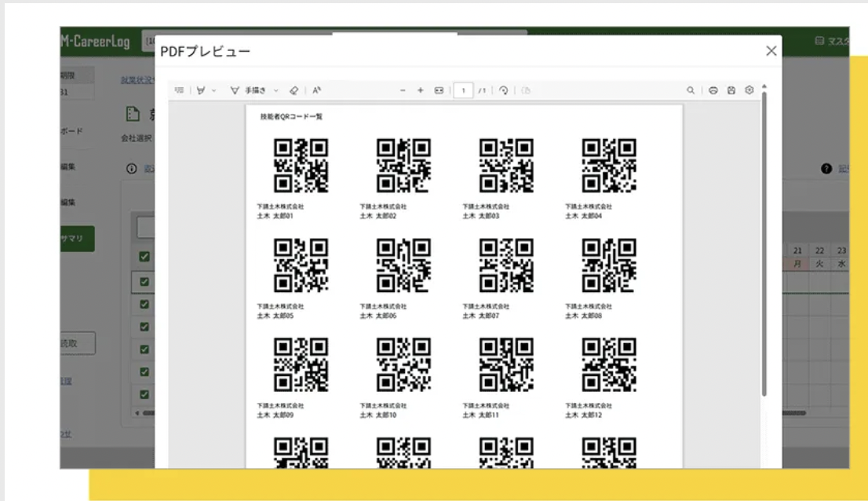Click QR code for 土木 太郎09

coord(301,365)
